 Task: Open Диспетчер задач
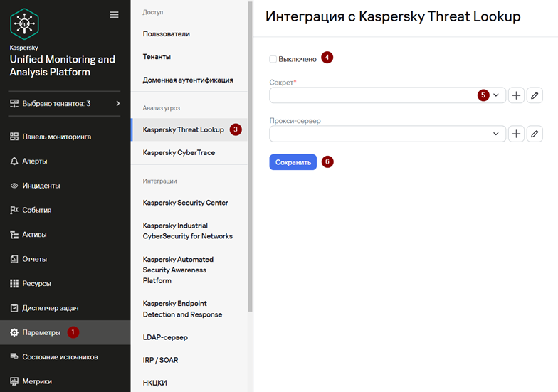pyautogui.click(x=65, y=308)
